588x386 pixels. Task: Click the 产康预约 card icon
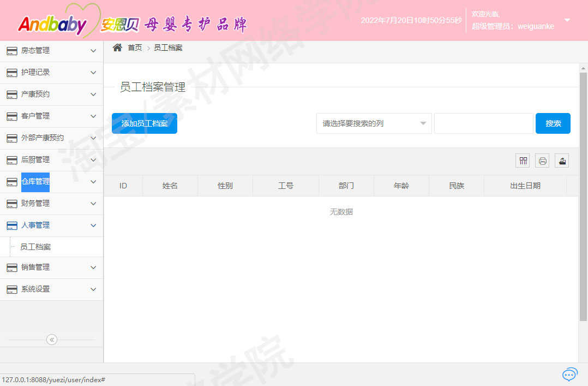tap(12, 94)
